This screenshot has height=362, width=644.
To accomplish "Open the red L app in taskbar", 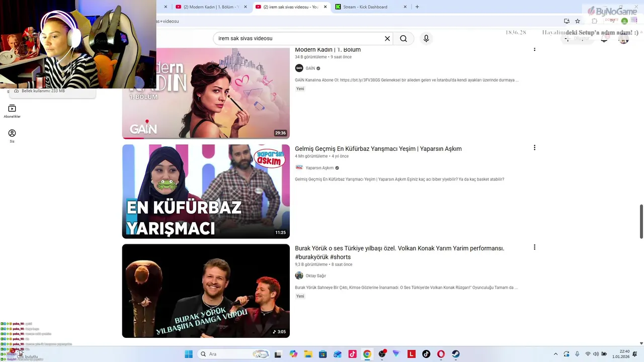I will 412,354.
